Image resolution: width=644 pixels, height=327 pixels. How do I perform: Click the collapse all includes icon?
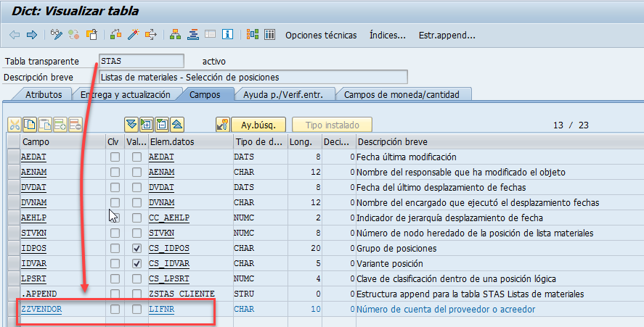[x=177, y=125]
